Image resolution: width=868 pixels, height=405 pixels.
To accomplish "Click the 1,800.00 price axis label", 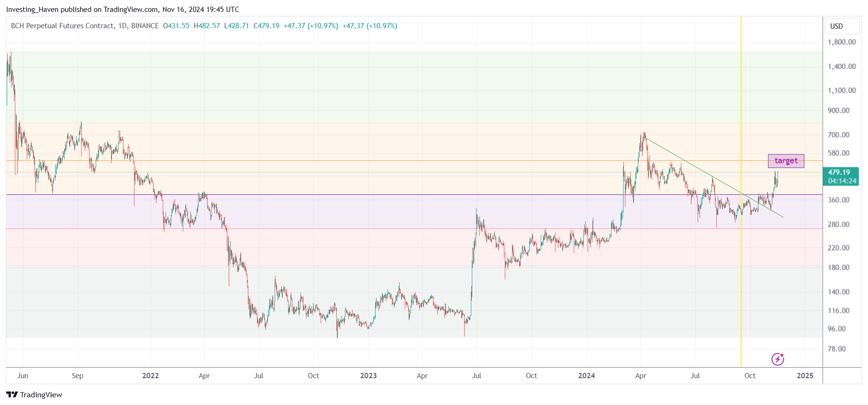I will coord(842,42).
